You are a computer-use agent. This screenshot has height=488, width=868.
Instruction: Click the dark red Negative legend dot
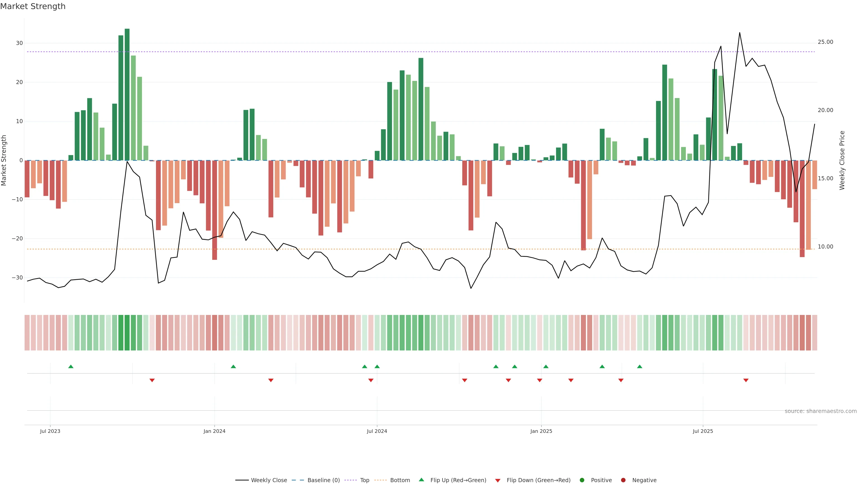(623, 480)
